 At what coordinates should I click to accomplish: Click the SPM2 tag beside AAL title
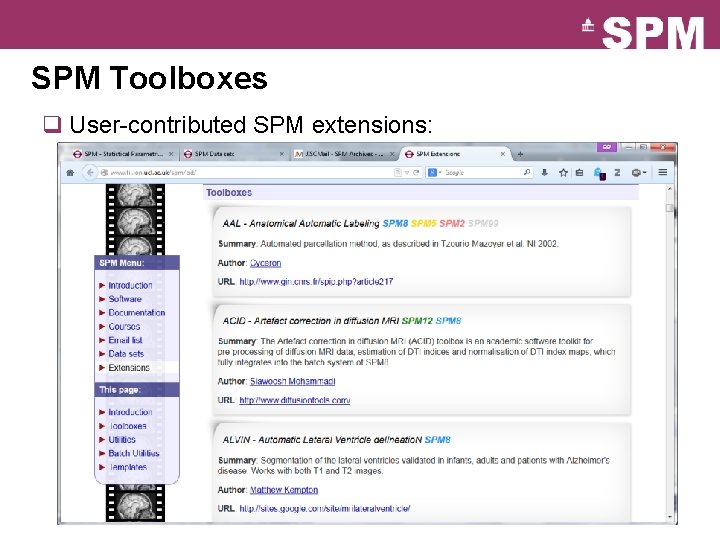click(452, 224)
